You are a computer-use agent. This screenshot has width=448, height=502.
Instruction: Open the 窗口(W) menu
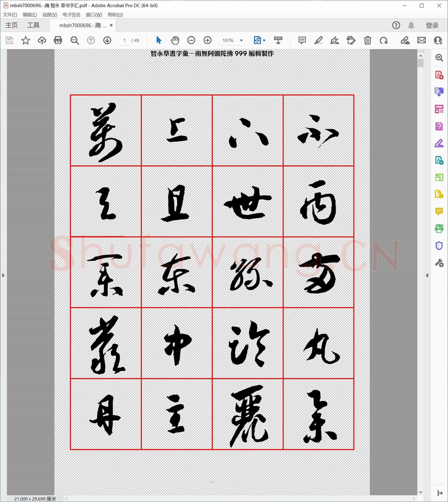(94, 15)
